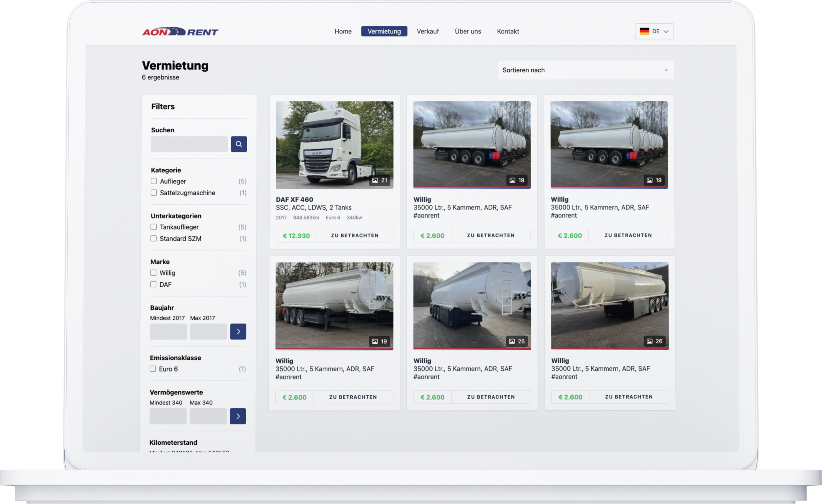Click the 21 photos badge on DAF image
The height and width of the screenshot is (504, 822).
coord(380,180)
